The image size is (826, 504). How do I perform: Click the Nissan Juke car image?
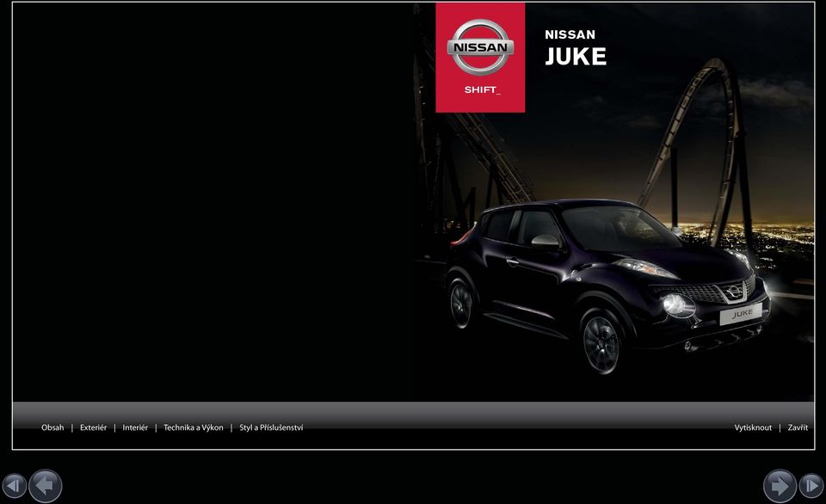coord(608,286)
